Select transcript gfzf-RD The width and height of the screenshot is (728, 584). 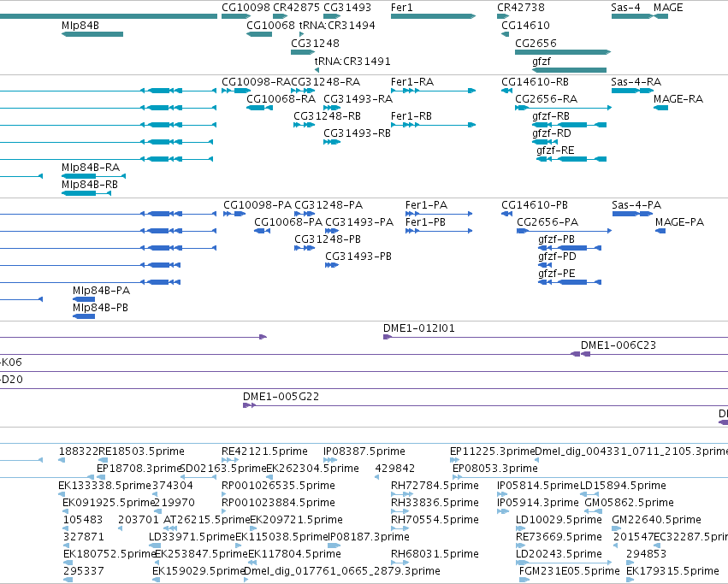tap(552, 133)
